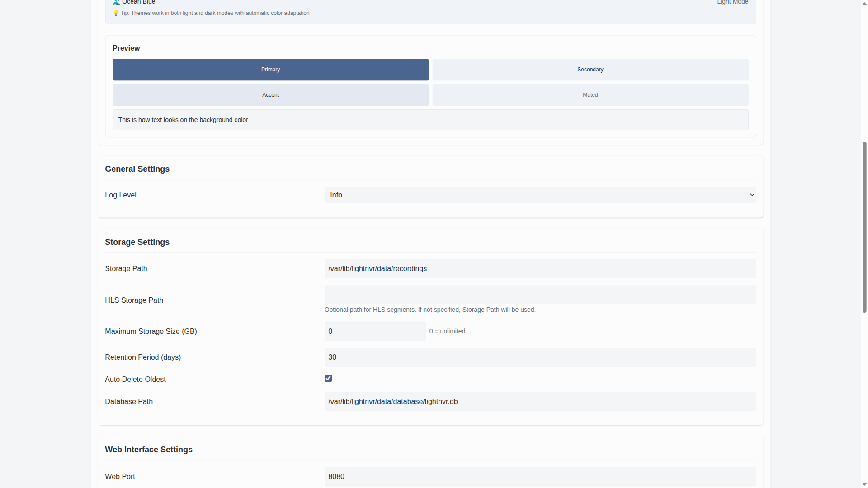Click the Database Path input field
This screenshot has height=488, width=868.
pos(540,402)
